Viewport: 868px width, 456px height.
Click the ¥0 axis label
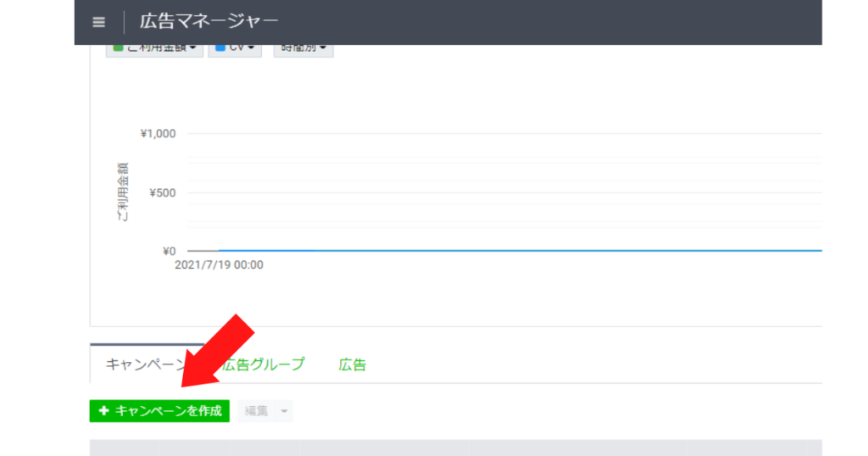click(169, 251)
